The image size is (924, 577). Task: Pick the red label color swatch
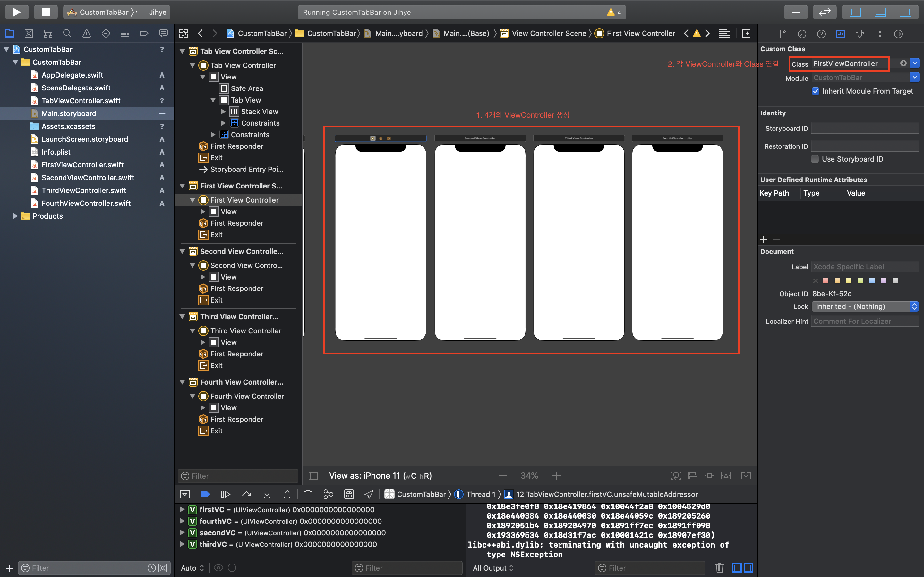pos(826,280)
